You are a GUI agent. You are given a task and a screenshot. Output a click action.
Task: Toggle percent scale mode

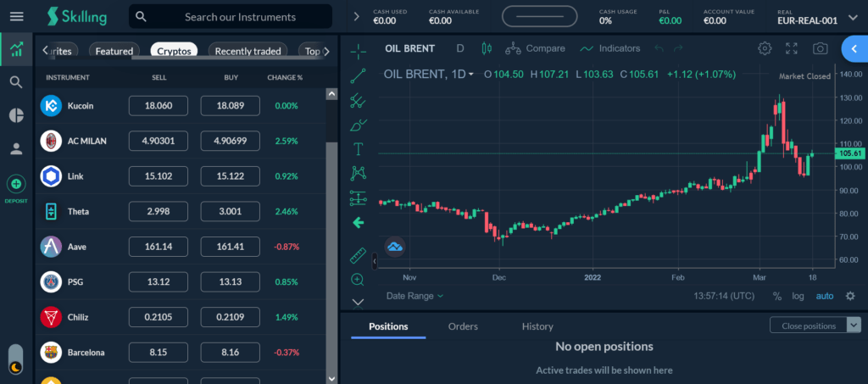[777, 296]
